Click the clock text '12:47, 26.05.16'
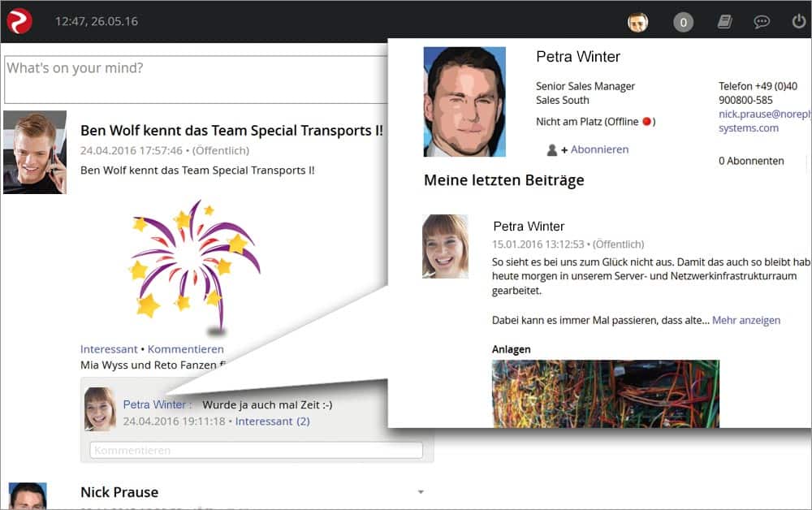 [97, 21]
